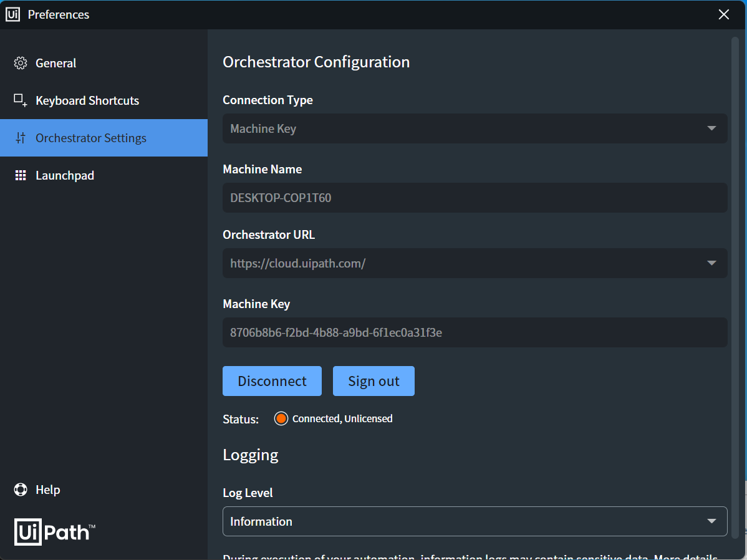The image size is (747, 560).
Task: Open the Orchestrator URL dropdown arrow
Action: click(x=711, y=263)
